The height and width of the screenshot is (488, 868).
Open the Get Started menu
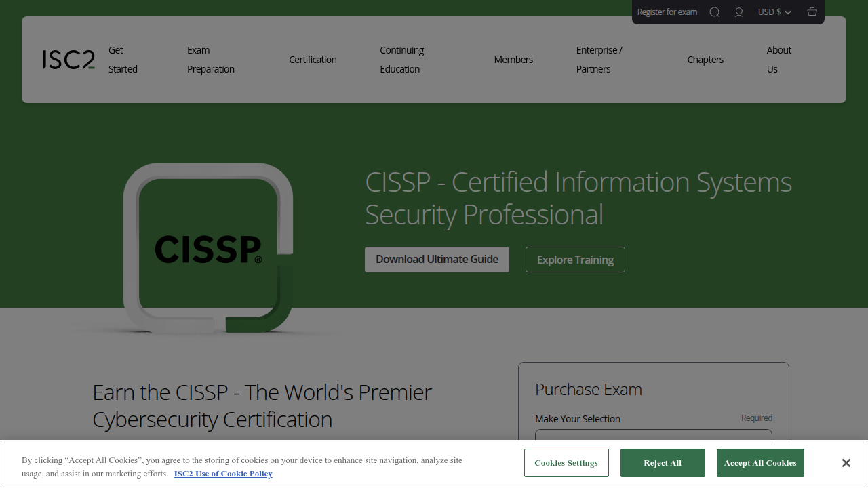[x=123, y=60]
